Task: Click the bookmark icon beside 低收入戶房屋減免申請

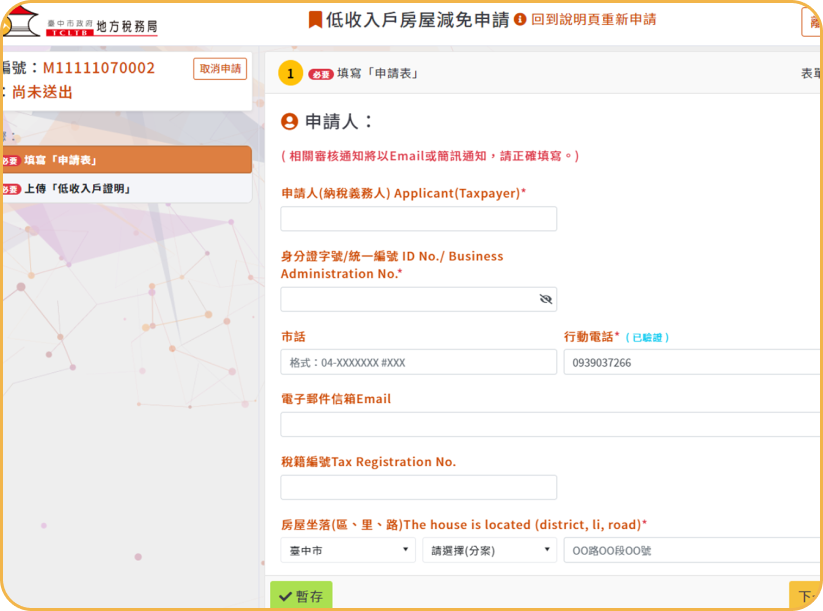Action: (315, 20)
